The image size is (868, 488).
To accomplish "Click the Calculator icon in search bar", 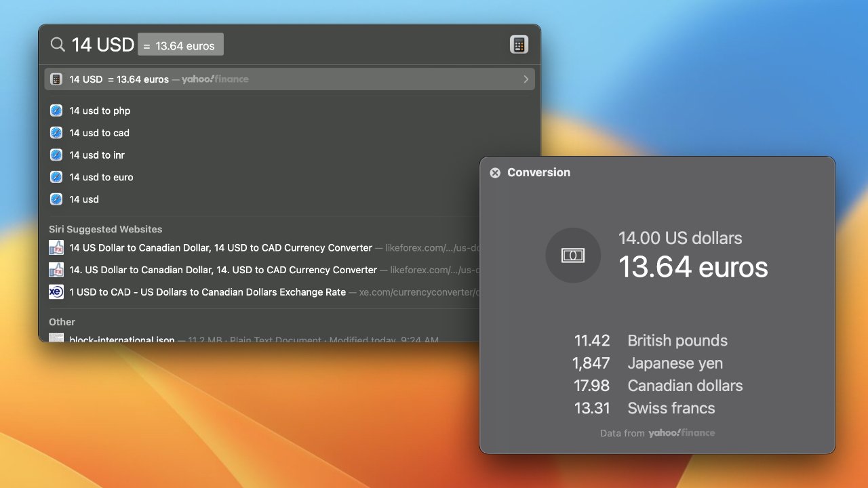I will pyautogui.click(x=519, y=45).
